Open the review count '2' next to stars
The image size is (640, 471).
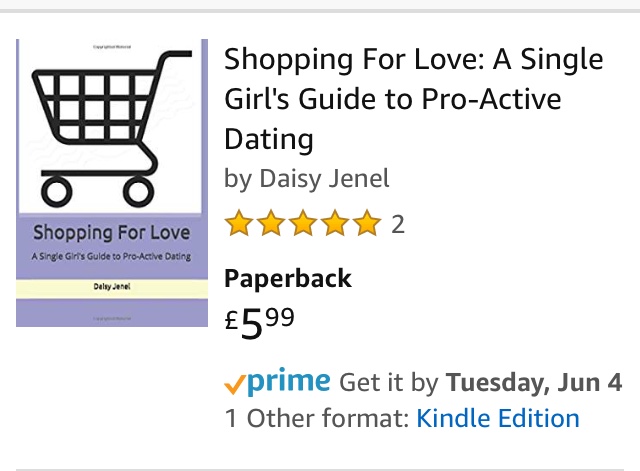398,225
